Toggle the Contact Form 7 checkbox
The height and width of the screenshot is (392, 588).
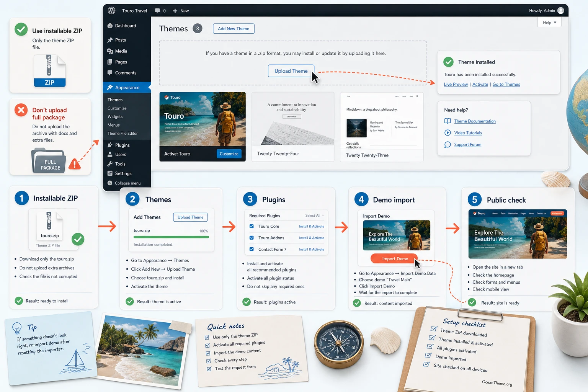[252, 249]
